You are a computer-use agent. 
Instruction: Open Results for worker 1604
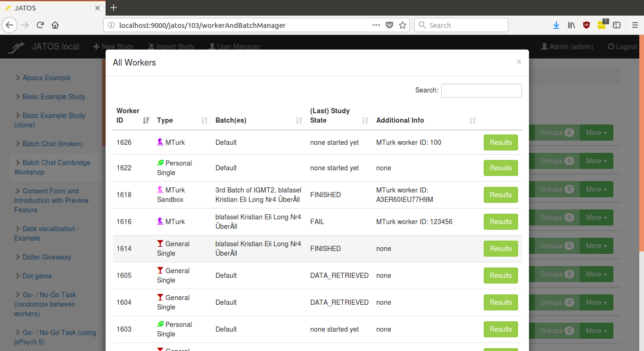[x=501, y=302]
